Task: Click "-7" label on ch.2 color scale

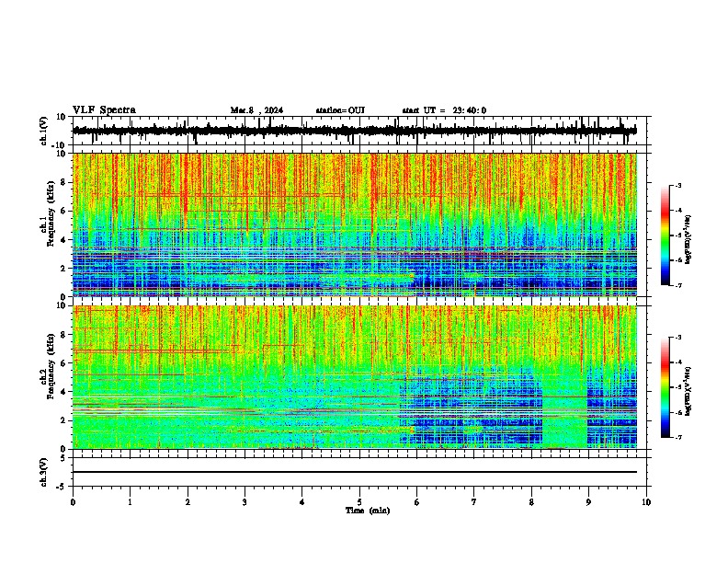Action: click(x=678, y=437)
